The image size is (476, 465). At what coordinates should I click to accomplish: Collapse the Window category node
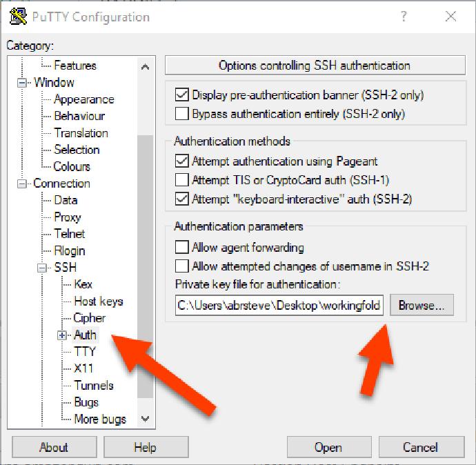point(22,83)
